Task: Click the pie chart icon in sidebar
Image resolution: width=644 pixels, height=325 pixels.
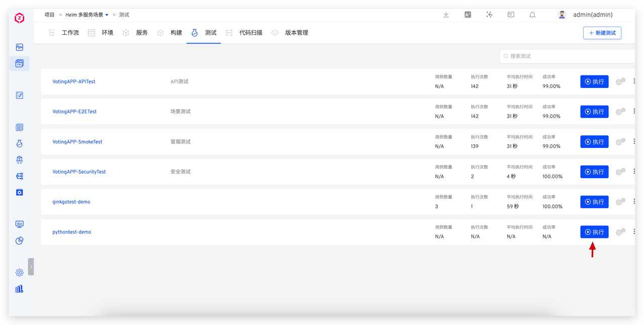Action: pyautogui.click(x=20, y=240)
